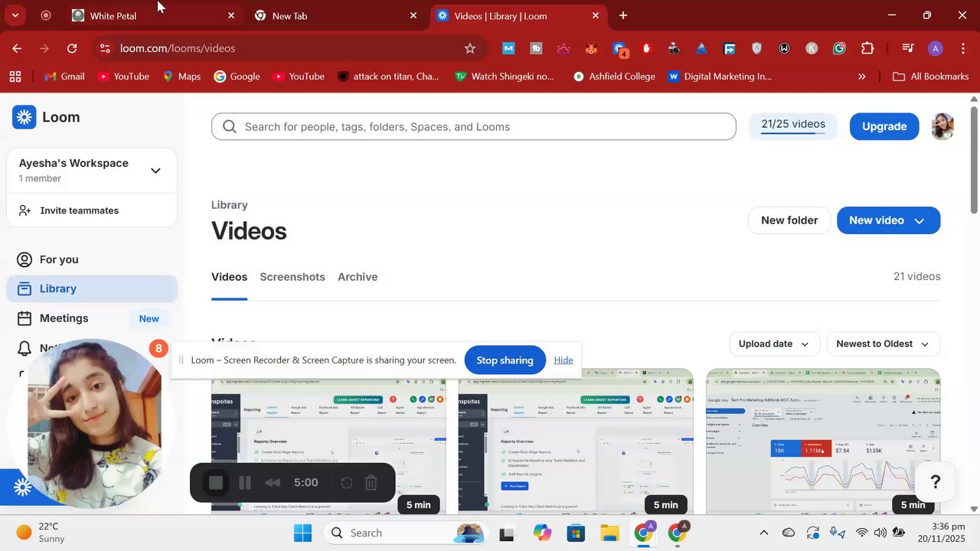Focus the Loom search field
This screenshot has width=980, height=551.
tap(473, 126)
